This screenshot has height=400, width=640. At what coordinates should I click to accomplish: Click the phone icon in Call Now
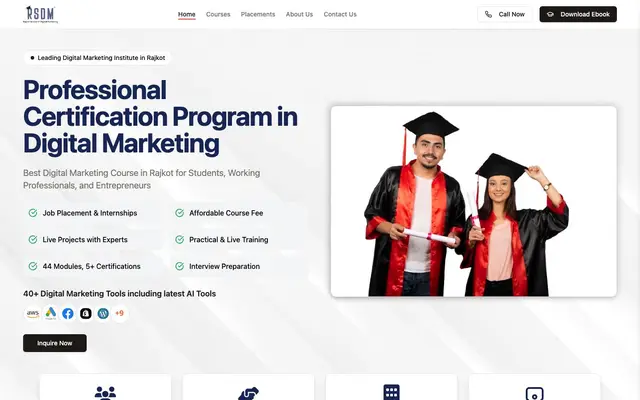click(488, 14)
